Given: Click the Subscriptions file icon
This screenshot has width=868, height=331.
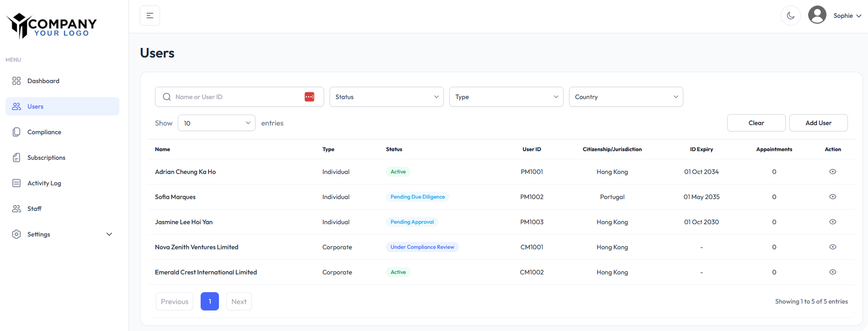Looking at the screenshot, I should (x=16, y=158).
